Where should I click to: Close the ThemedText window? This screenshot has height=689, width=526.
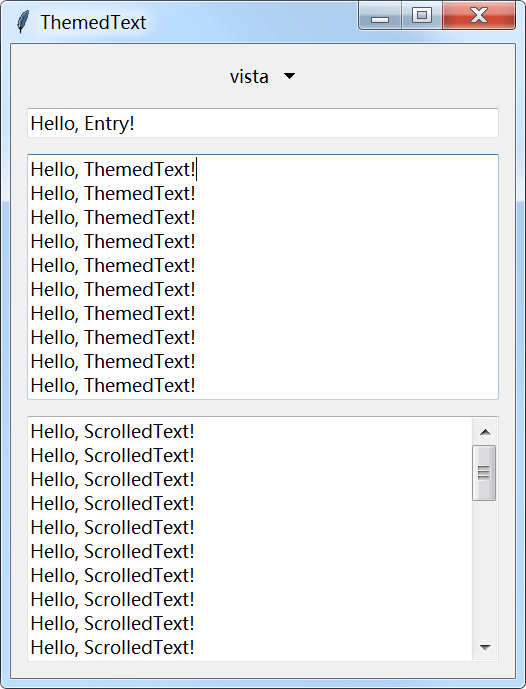point(479,16)
